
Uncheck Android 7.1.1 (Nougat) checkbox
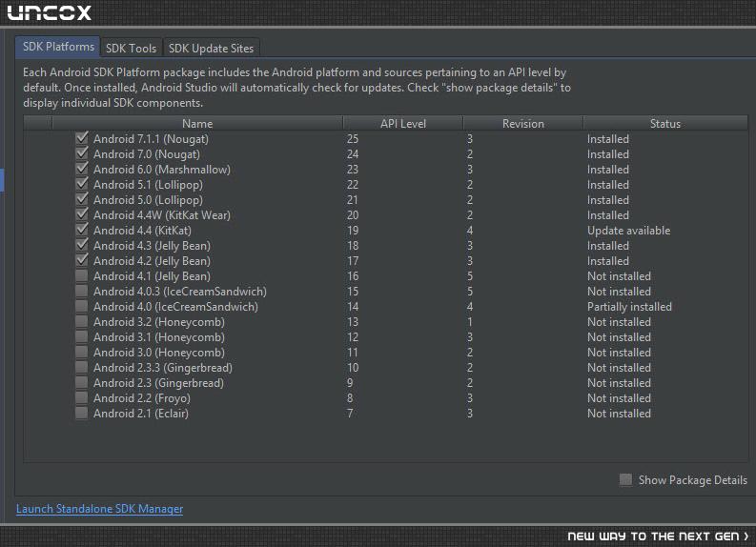pos(82,138)
